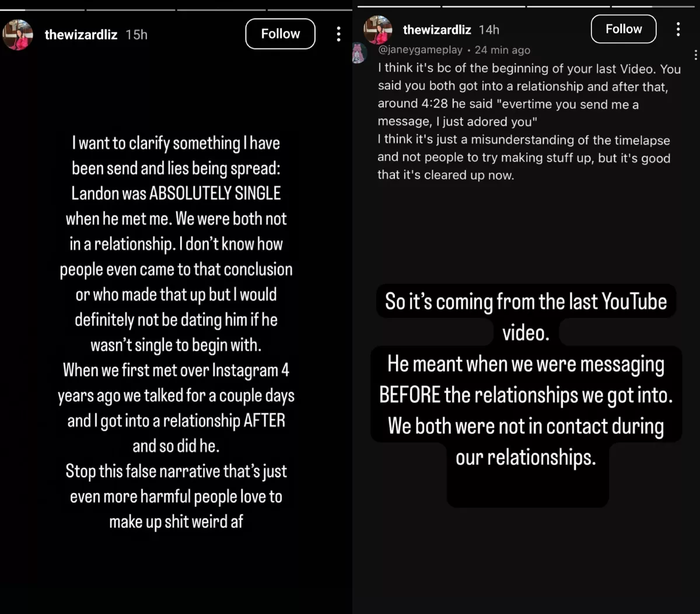Tap janeygameplay's comment about the 4:28 quote
700x614 pixels.
click(528, 122)
